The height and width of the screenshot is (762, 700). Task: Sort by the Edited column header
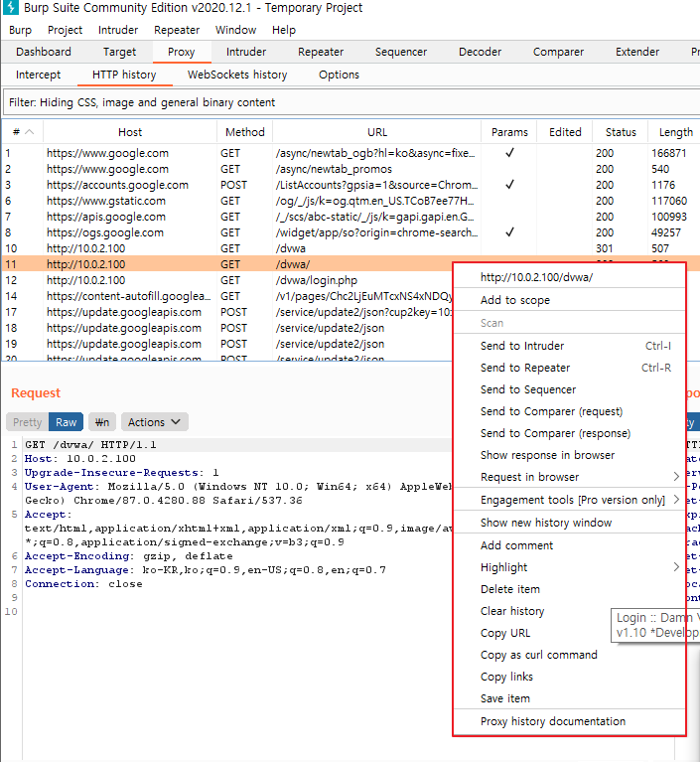565,132
